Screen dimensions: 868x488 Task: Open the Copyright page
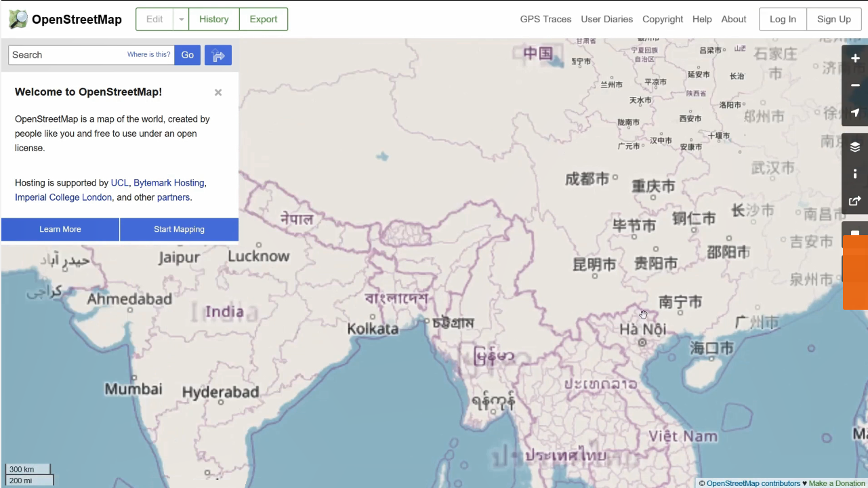click(x=663, y=19)
